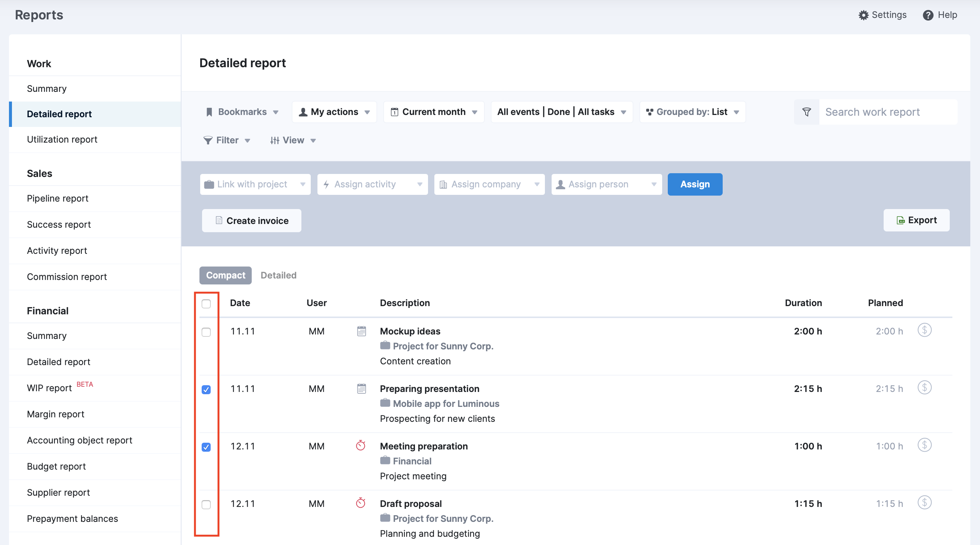The image size is (980, 545).
Task: Click calendar icon on Preparing presentation row
Action: [362, 388]
